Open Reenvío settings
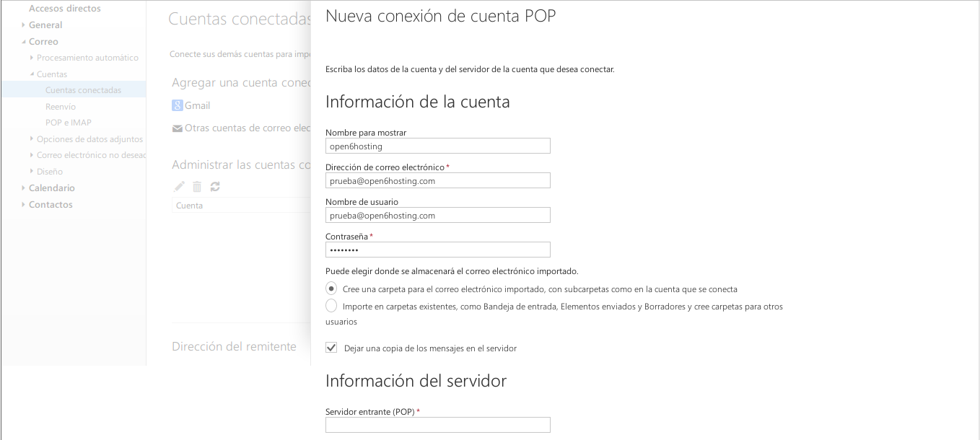 [61, 107]
